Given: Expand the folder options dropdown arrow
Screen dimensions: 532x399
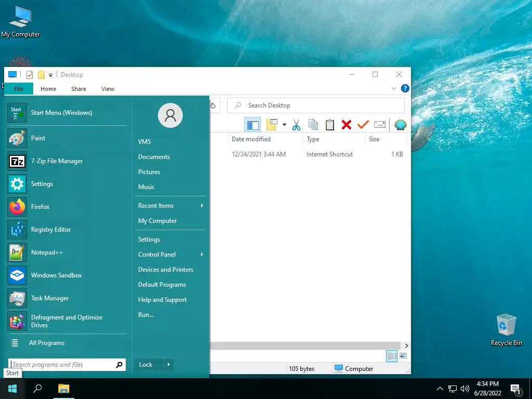Looking at the screenshot, I should pyautogui.click(x=284, y=125).
